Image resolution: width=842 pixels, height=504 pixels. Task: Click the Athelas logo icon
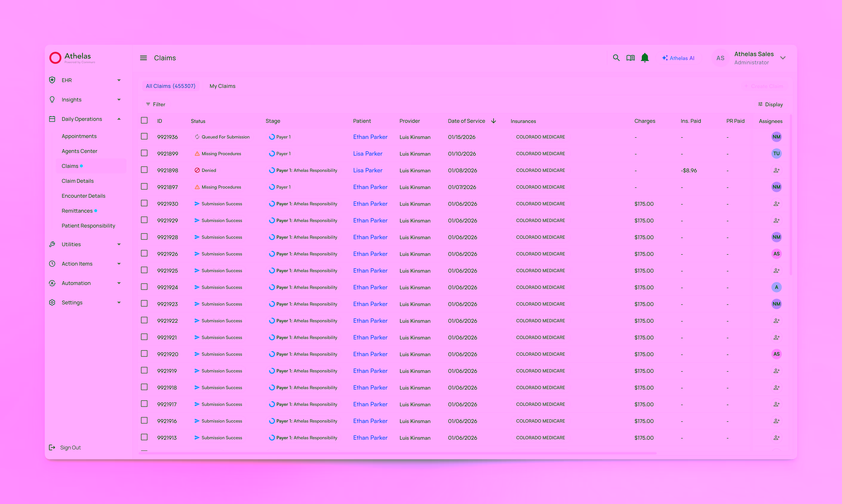[55, 58]
